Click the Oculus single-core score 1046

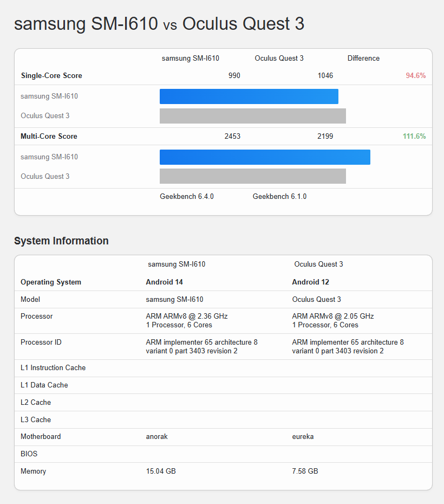click(x=325, y=75)
